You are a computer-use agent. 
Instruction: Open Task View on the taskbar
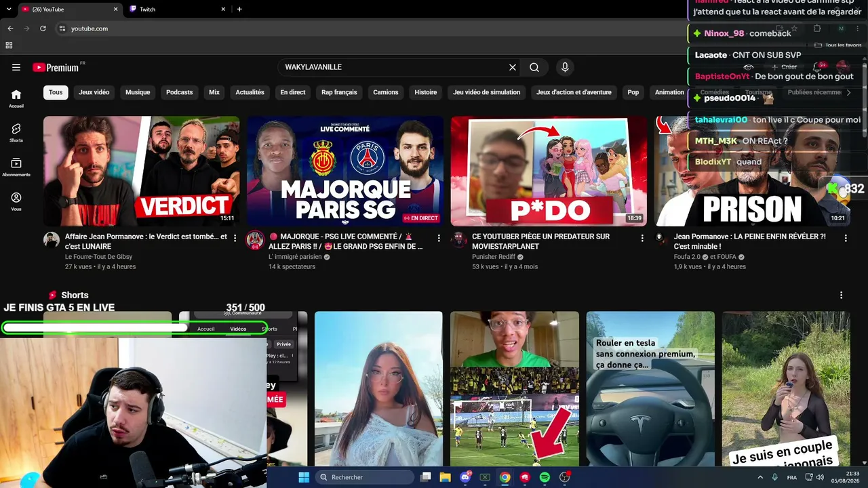pyautogui.click(x=425, y=477)
